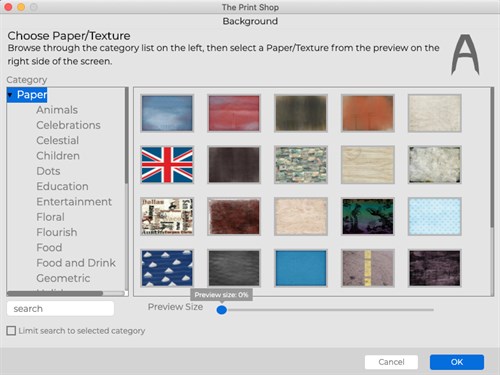Select the Dallas newspaper collage thumbnail
The width and height of the screenshot is (500, 375).
(167, 216)
